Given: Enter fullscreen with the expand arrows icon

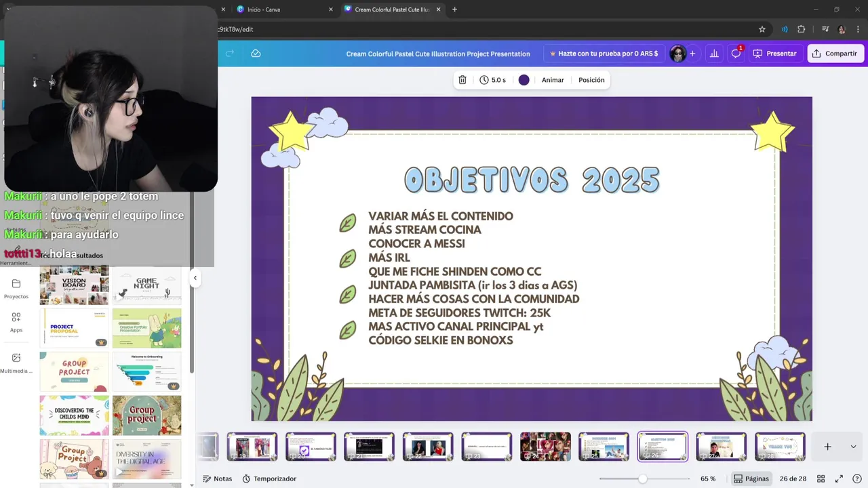Looking at the screenshot, I should pyautogui.click(x=839, y=479).
